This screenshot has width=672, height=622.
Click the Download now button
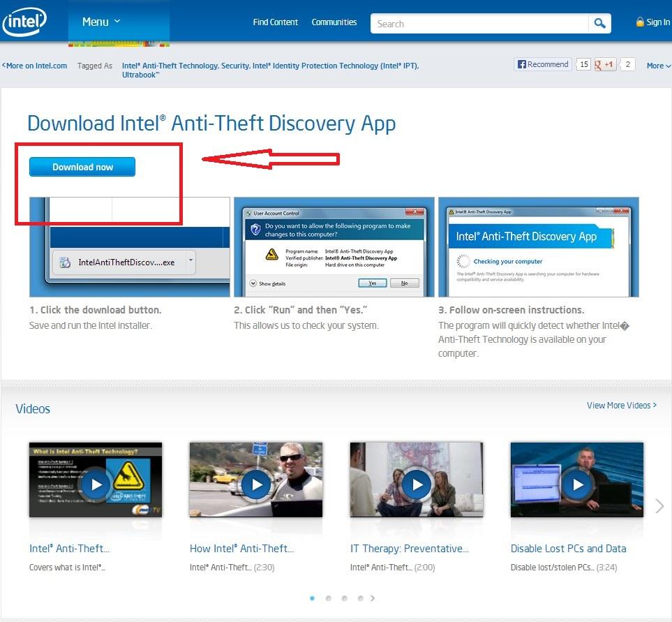coord(82,167)
